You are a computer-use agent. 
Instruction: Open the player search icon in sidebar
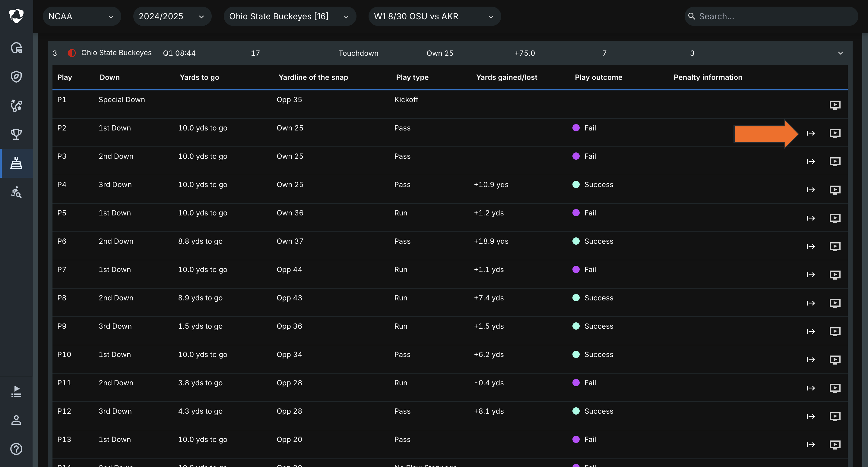click(16, 192)
